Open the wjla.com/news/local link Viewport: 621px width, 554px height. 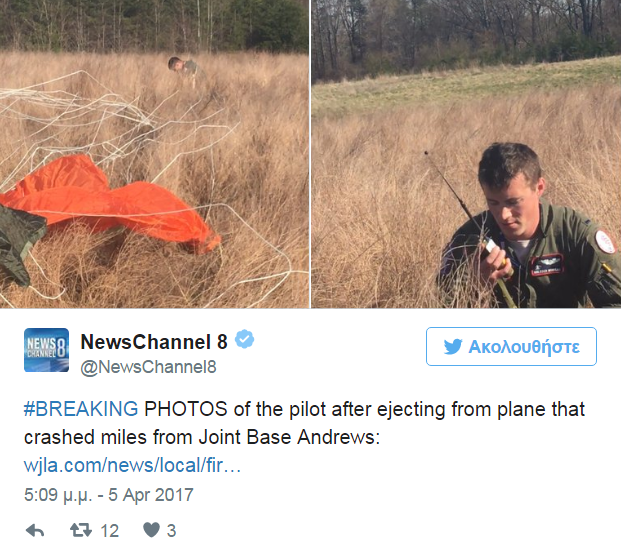(132, 465)
